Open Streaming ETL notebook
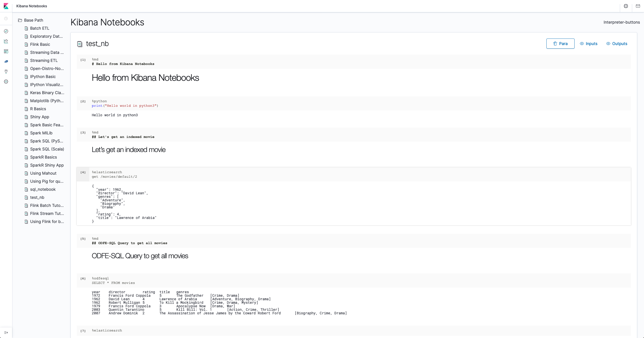This screenshot has width=644, height=338. click(44, 60)
